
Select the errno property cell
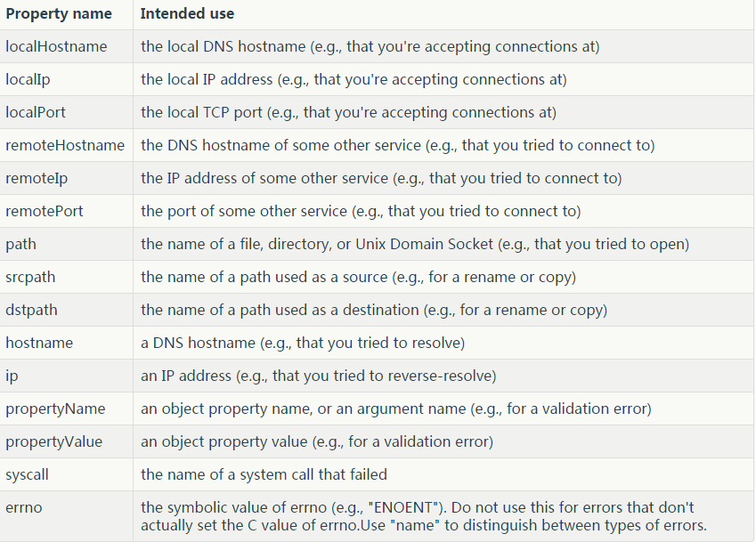[x=24, y=507]
